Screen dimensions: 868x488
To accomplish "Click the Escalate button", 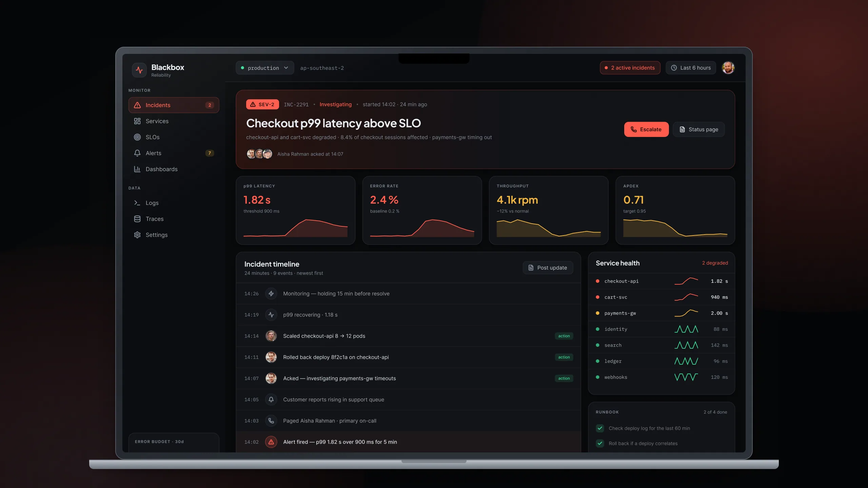I will point(646,129).
